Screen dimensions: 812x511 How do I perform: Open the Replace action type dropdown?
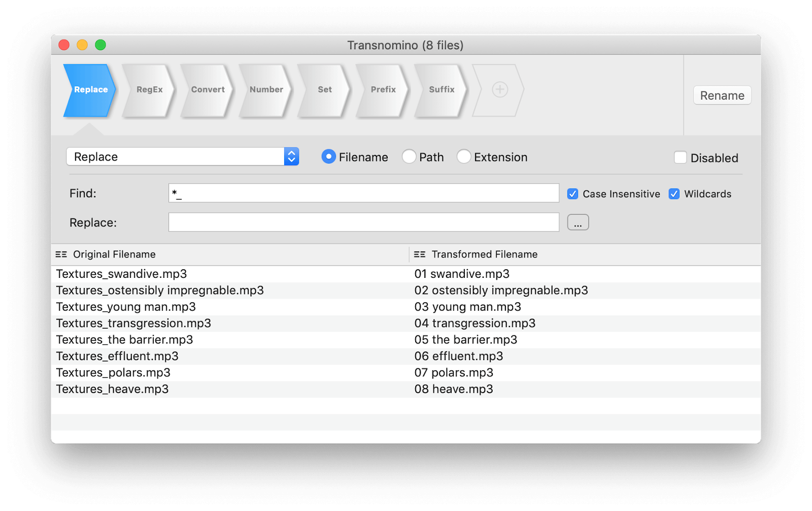click(x=183, y=157)
